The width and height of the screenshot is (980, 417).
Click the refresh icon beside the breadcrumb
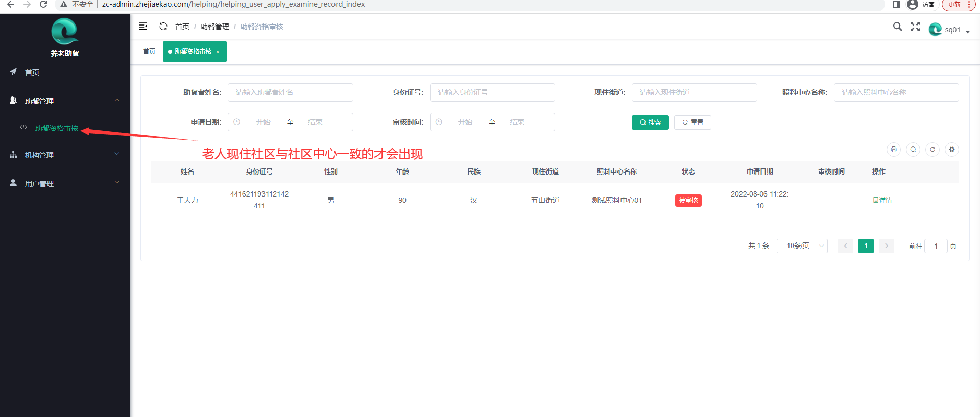coord(163,26)
